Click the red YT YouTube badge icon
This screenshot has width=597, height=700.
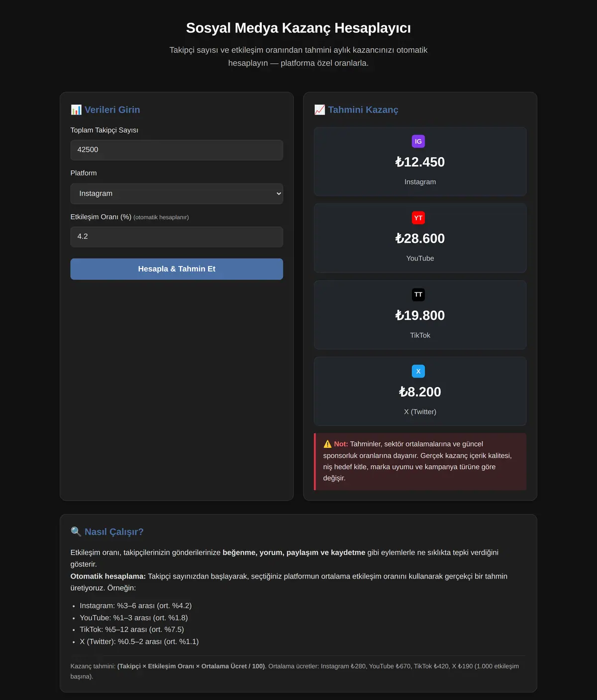[418, 218]
